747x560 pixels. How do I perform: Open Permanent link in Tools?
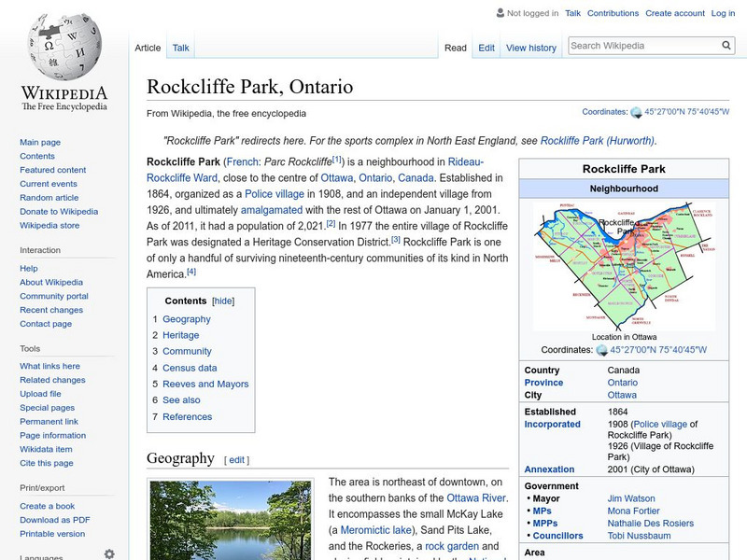pyautogui.click(x=49, y=422)
